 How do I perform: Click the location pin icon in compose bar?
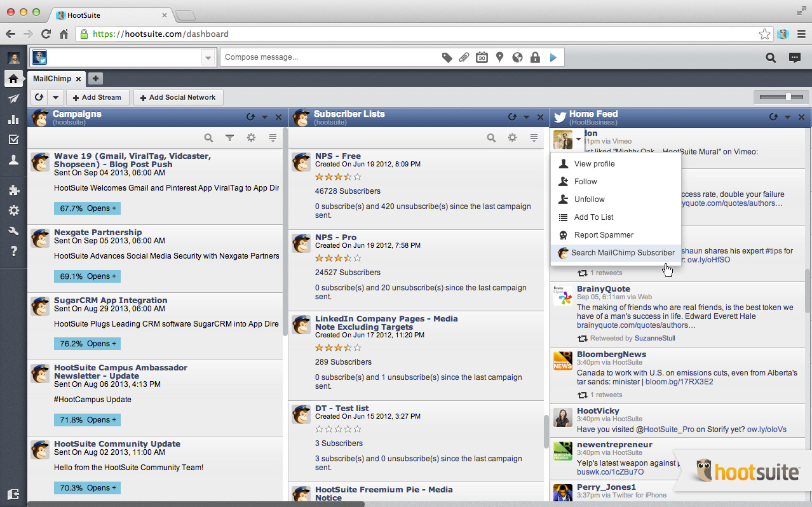499,58
